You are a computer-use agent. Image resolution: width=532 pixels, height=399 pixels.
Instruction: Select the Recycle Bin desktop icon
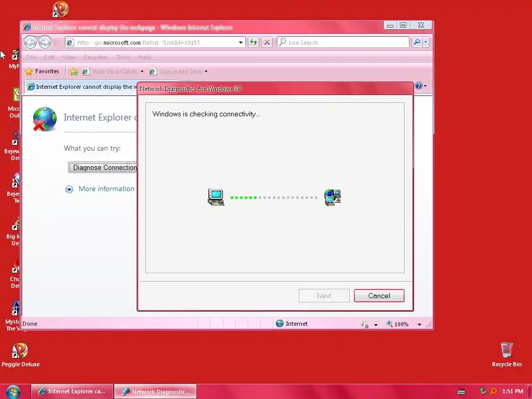pos(507,354)
